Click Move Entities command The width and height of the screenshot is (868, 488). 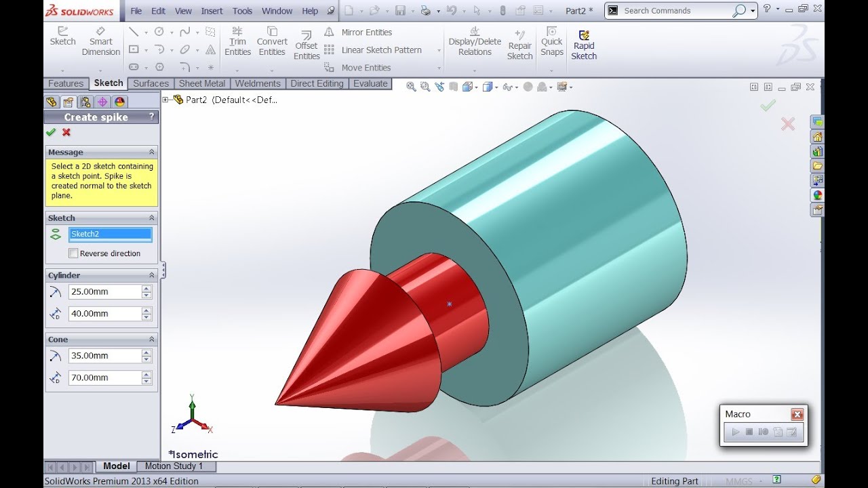357,68
